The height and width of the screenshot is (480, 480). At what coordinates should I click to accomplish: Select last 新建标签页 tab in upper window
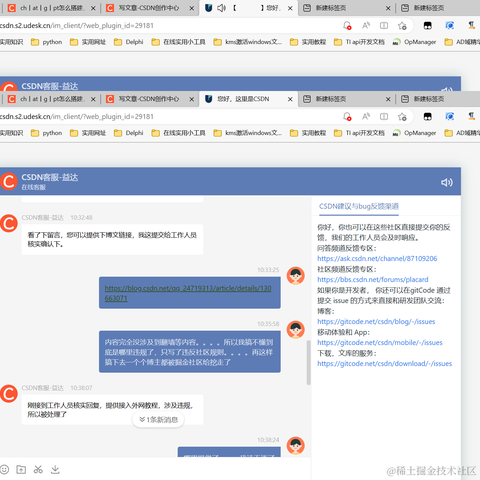coord(438,8)
